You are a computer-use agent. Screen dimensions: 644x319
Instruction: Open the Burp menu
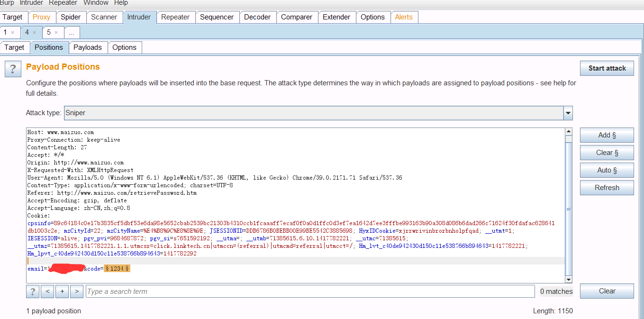pyautogui.click(x=7, y=3)
